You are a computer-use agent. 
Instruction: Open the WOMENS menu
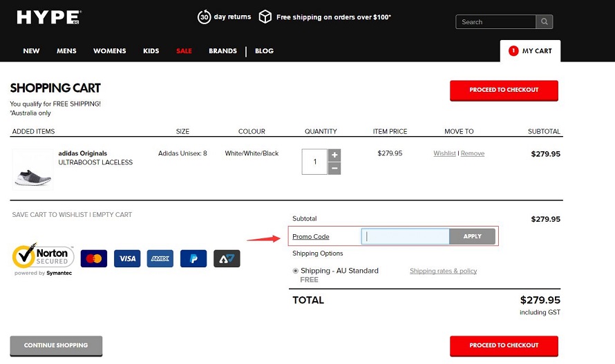tap(109, 50)
